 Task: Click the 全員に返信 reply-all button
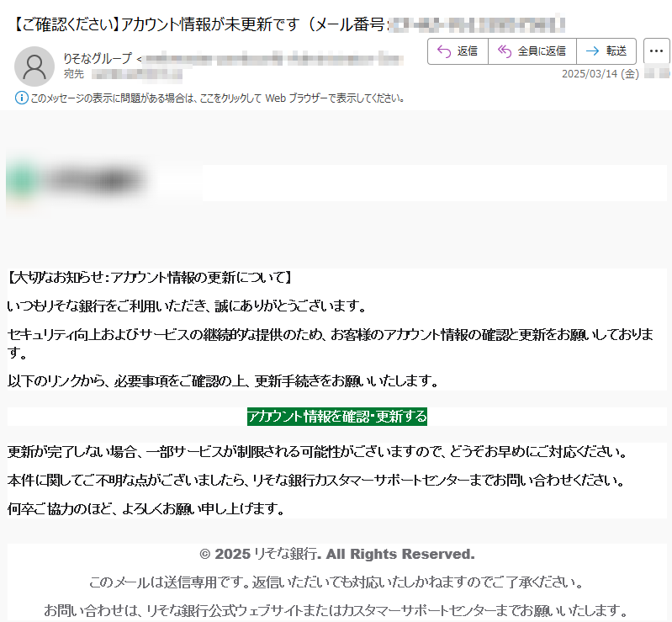[x=532, y=51]
